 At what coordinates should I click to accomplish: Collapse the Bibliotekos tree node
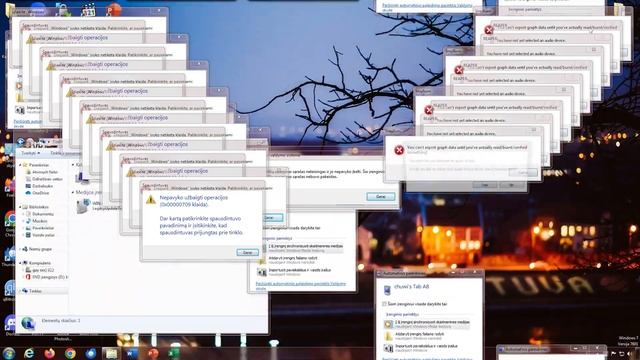(20, 207)
